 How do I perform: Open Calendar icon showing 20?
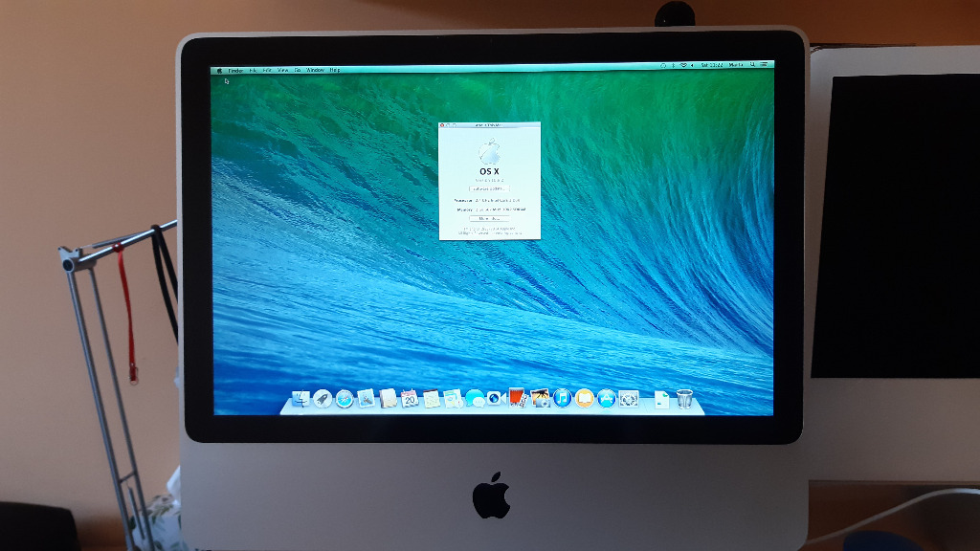click(x=410, y=398)
